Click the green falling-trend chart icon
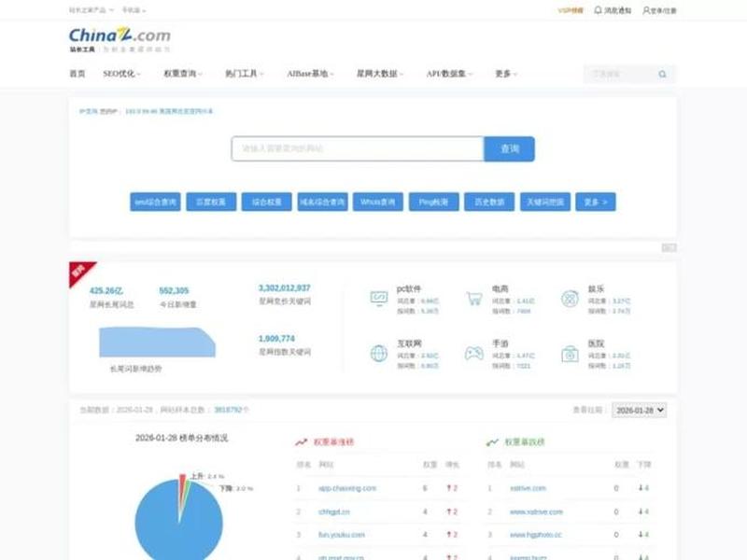This screenshot has width=747, height=560. [492, 442]
